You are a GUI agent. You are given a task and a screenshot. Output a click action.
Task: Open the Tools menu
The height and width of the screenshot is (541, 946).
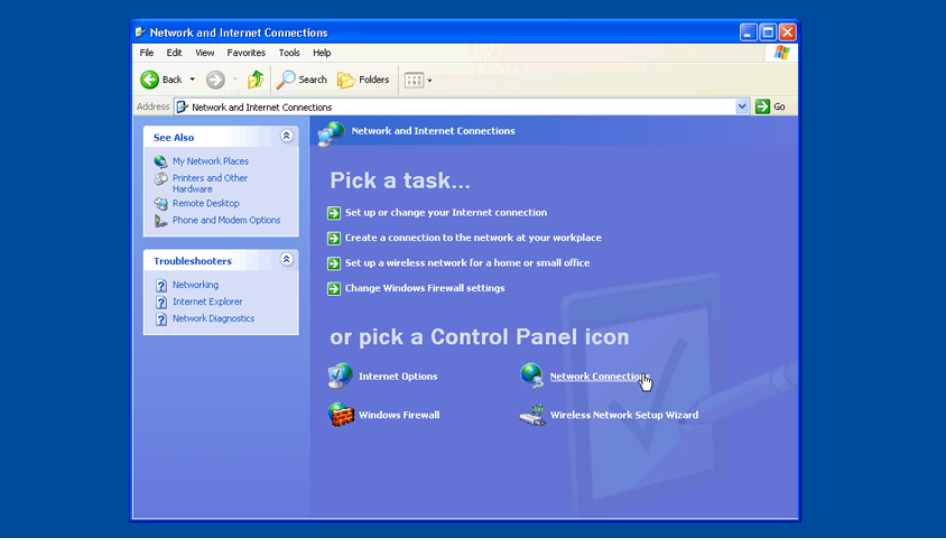point(289,52)
